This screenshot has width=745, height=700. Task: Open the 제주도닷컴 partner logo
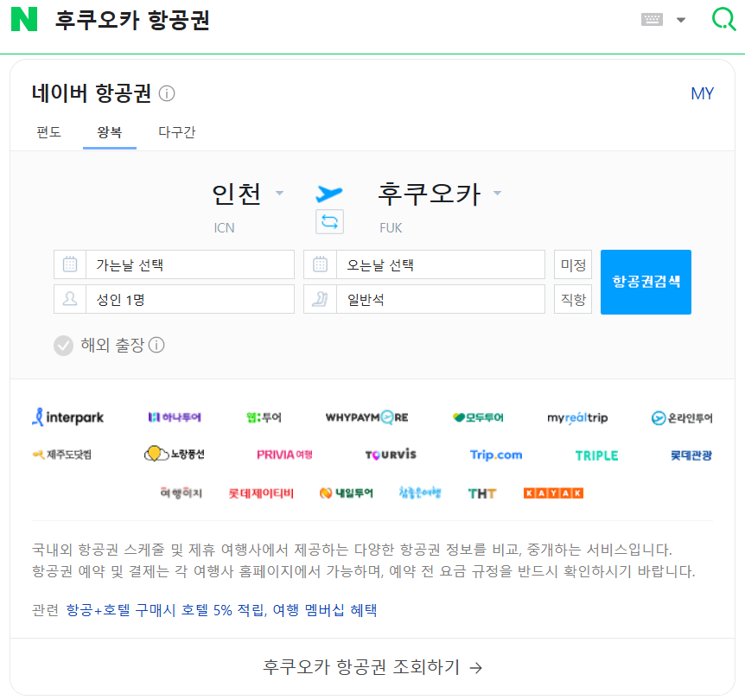tap(61, 455)
